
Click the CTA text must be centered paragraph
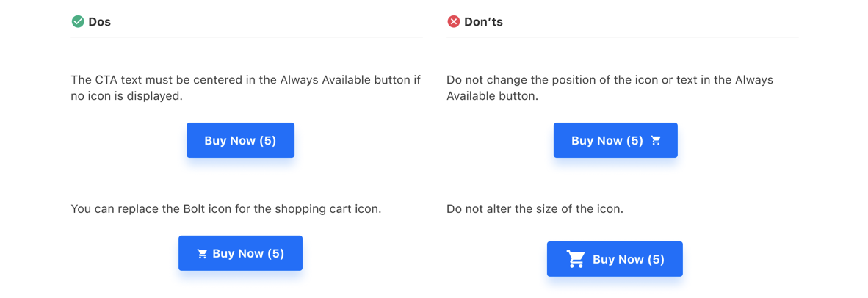coord(246,88)
